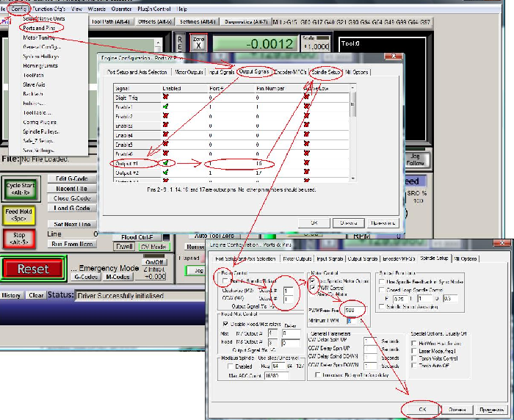Click the CW Delay Spin UP seconds field

pos(370,341)
